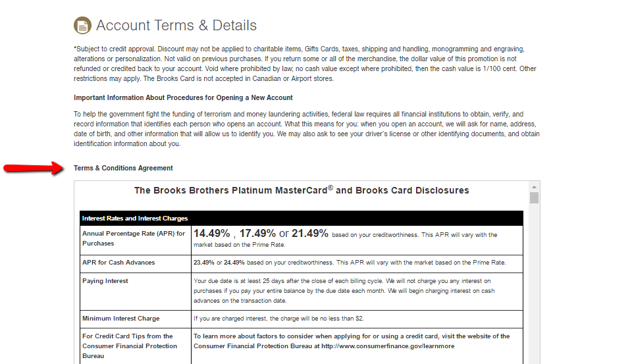Click the document icon beside Account Terms
632x364 pixels.
(x=82, y=26)
